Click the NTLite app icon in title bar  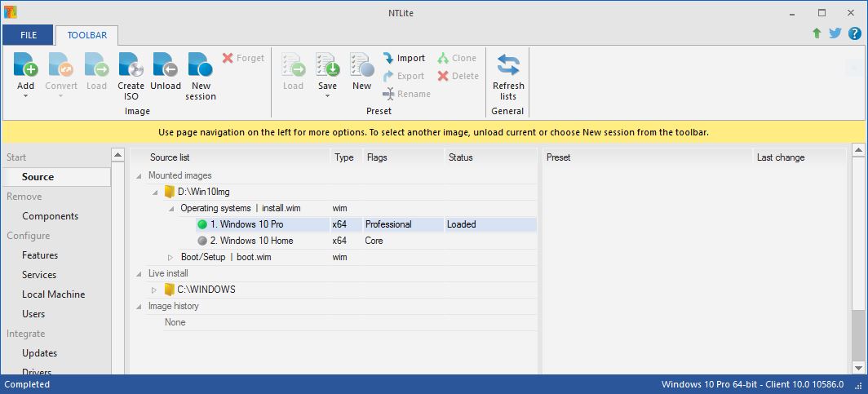pos(10,11)
